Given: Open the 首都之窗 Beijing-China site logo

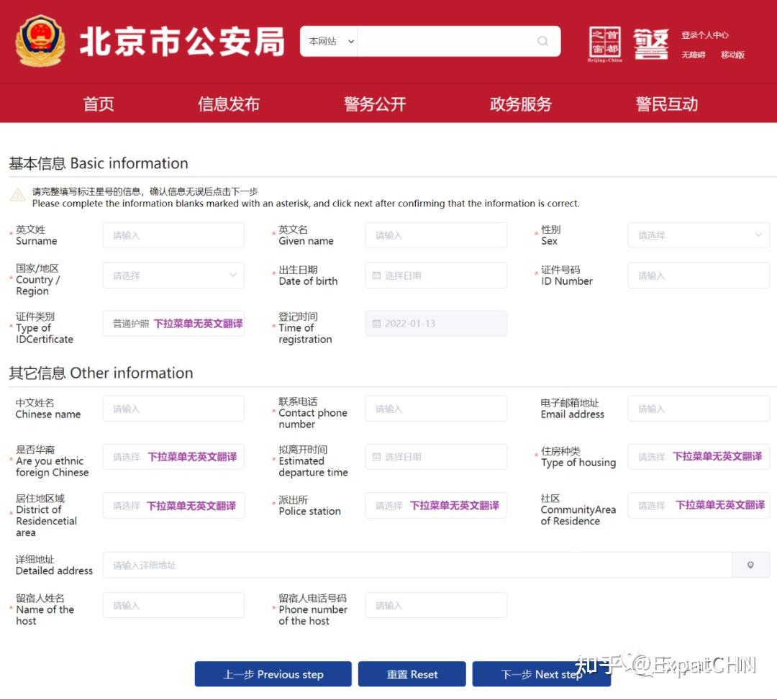Looking at the screenshot, I should click(x=603, y=43).
